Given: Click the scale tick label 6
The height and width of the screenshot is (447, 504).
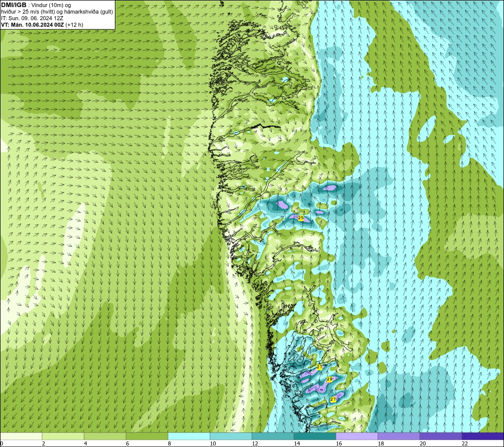Looking at the screenshot, I should [128, 444].
